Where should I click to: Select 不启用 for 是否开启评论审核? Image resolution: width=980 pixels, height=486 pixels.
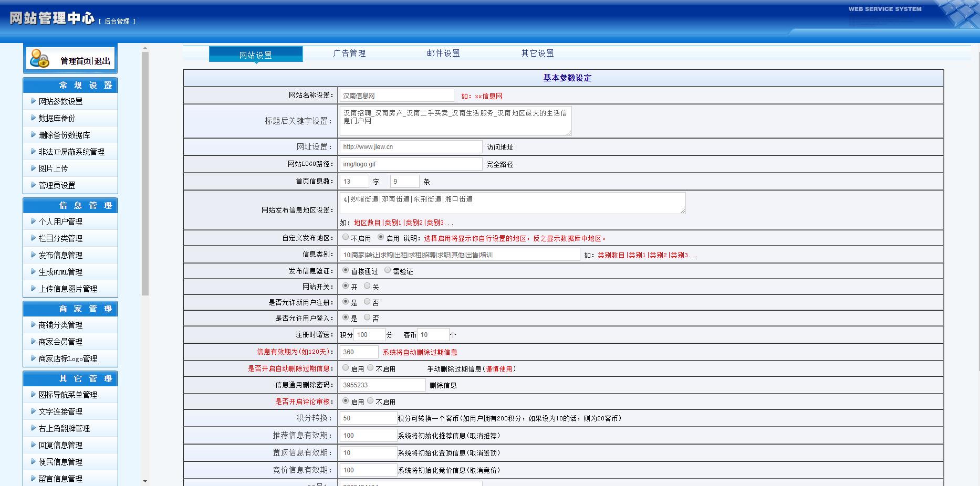point(370,401)
